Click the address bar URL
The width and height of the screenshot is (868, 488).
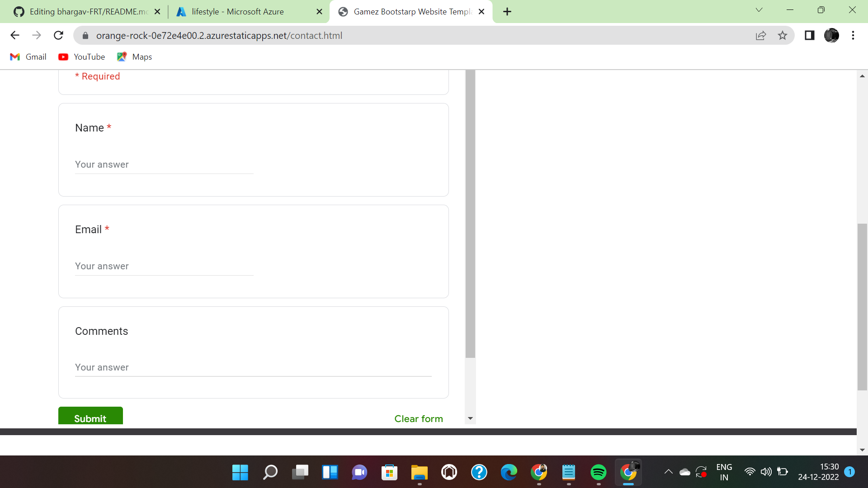[219, 35]
